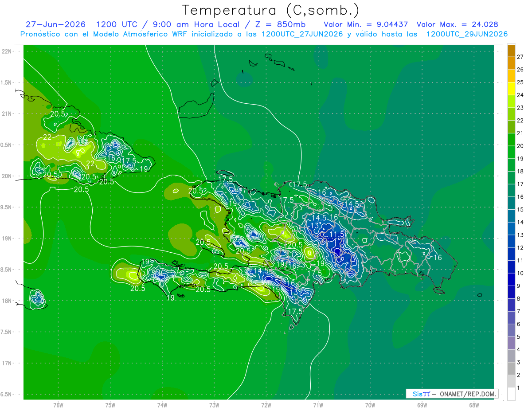Click the color scale label '12'
Image resolution: width=532 pixels, height=411 pixels.
[520, 248]
